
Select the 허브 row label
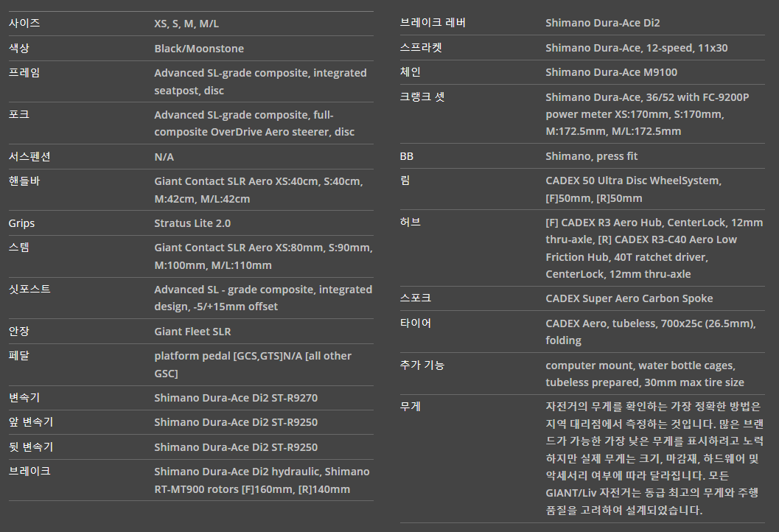(x=411, y=222)
